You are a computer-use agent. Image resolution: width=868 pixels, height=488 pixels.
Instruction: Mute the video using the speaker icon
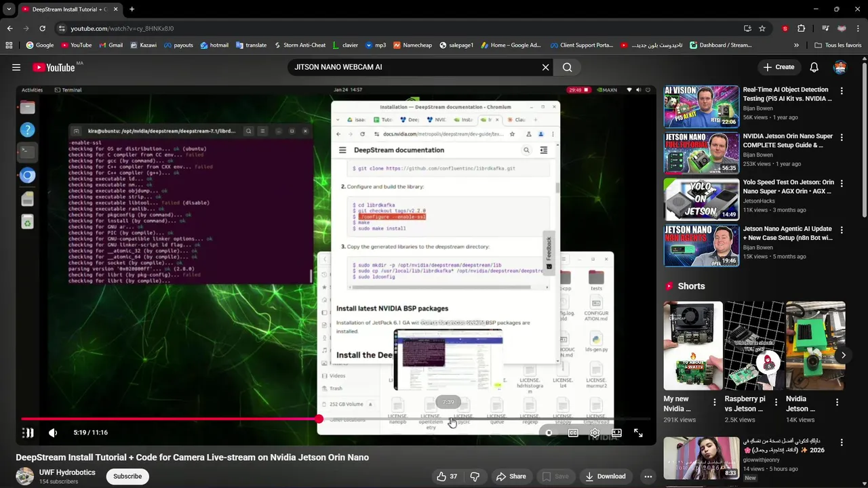tap(53, 432)
